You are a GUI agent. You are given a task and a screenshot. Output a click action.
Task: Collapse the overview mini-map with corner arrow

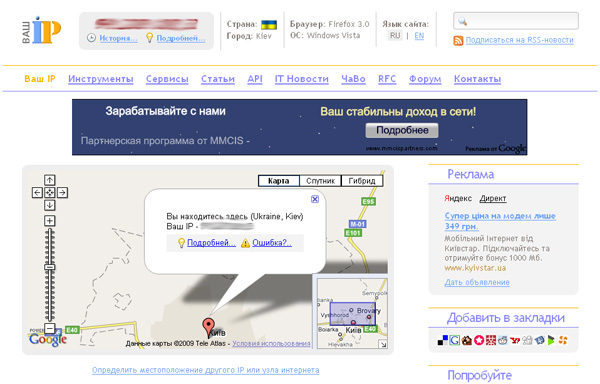[x=383, y=344]
